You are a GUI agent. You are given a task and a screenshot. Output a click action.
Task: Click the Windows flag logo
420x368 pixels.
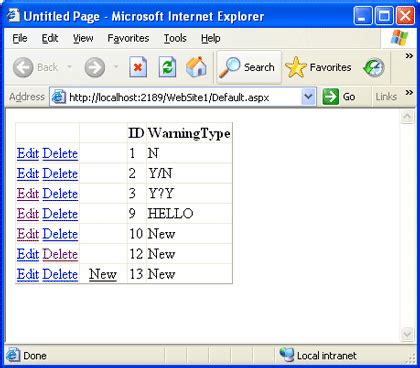click(399, 38)
